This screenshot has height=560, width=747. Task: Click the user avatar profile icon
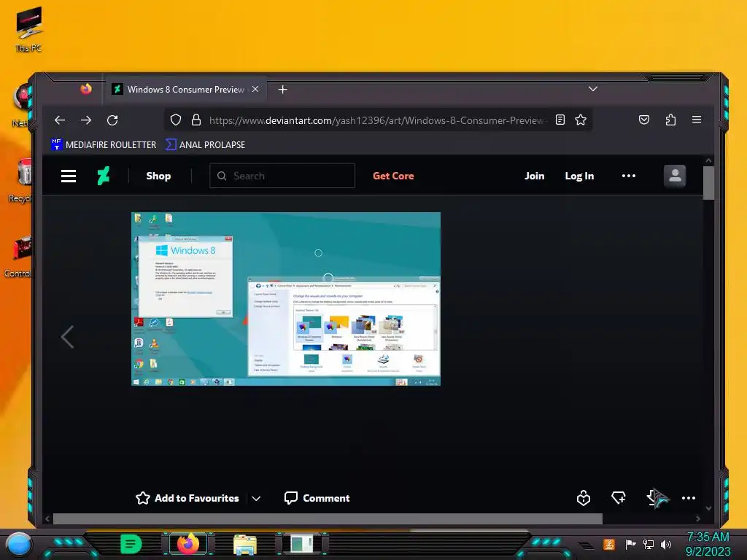pos(675,176)
